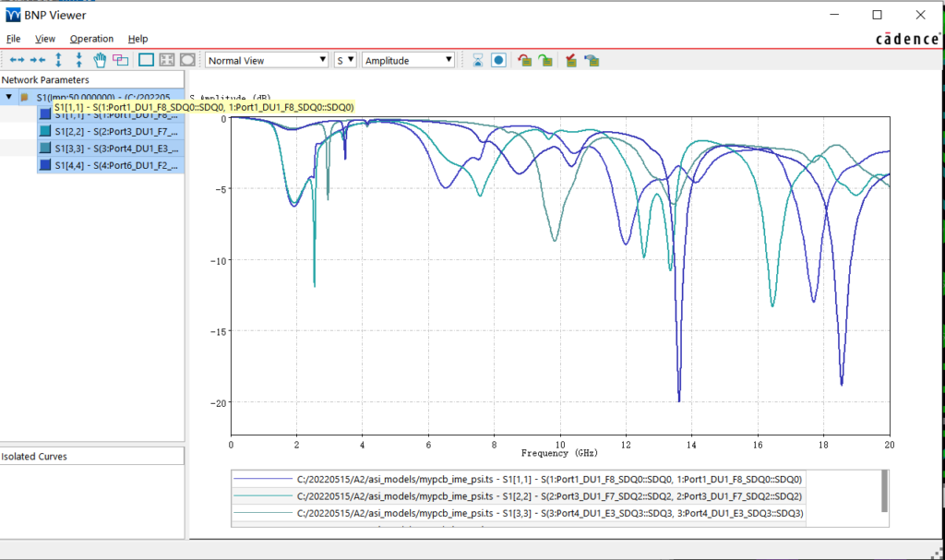Toggle the blue circle marker button
Screen dimensions: 945x560
tap(498, 60)
